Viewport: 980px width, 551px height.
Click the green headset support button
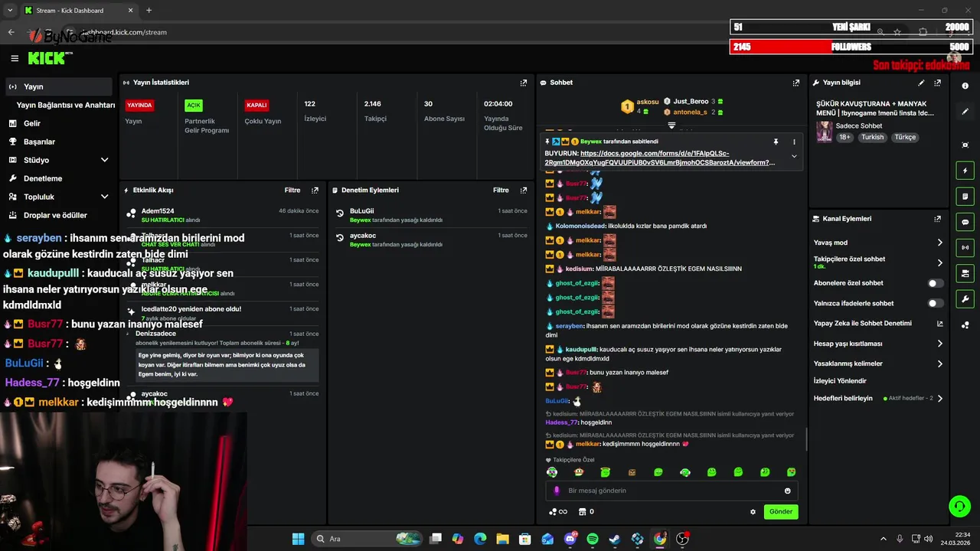tap(959, 506)
